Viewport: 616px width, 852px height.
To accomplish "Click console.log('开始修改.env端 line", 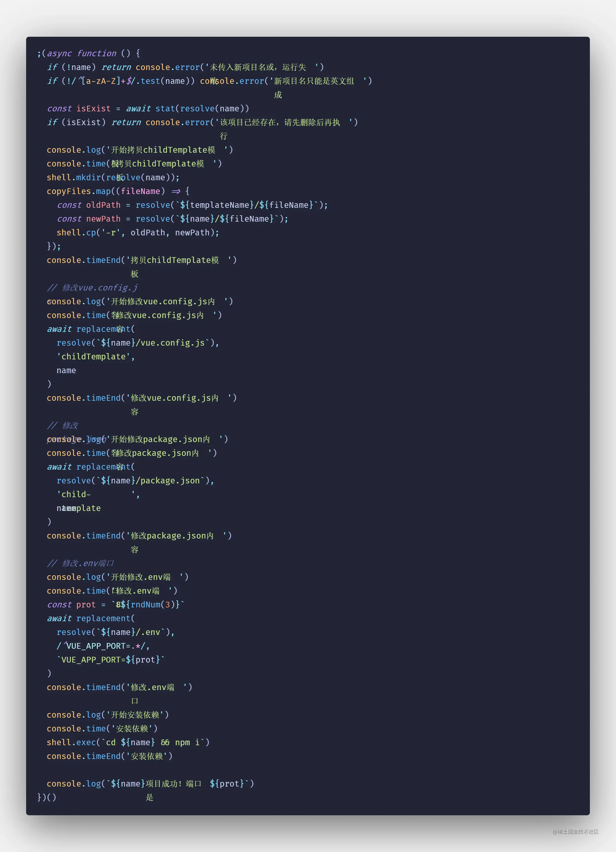I will click(x=118, y=577).
